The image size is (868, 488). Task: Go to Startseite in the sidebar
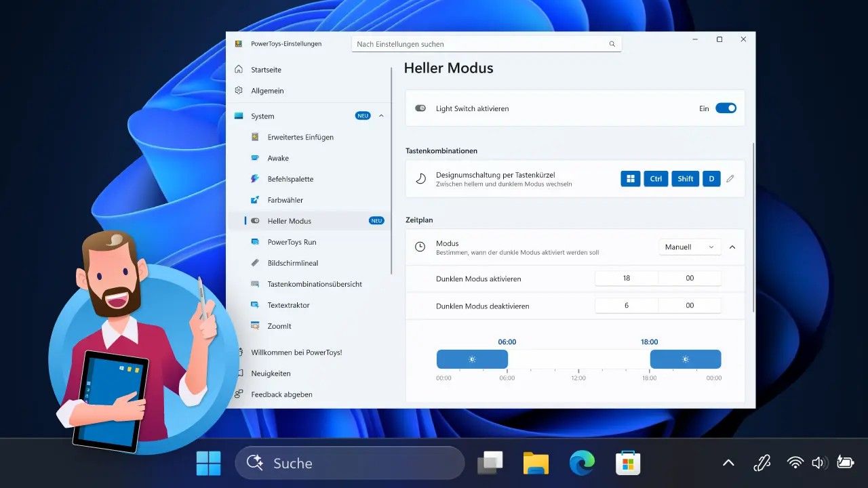coord(266,70)
